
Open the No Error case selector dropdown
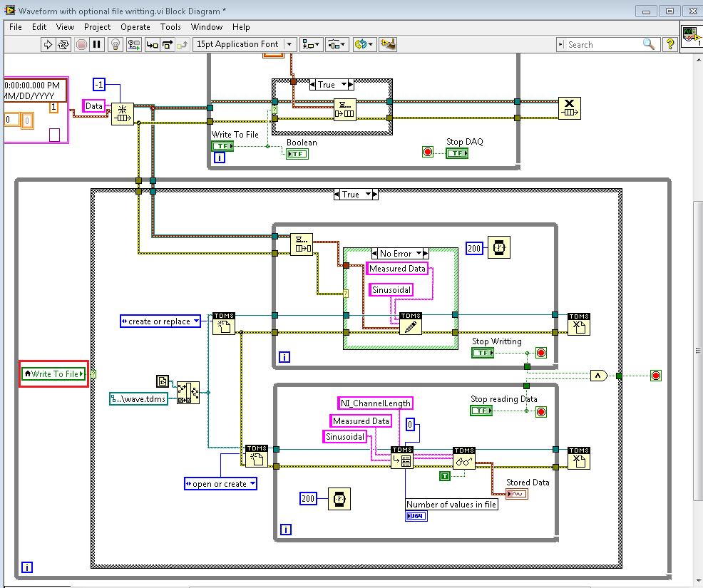[x=419, y=254]
